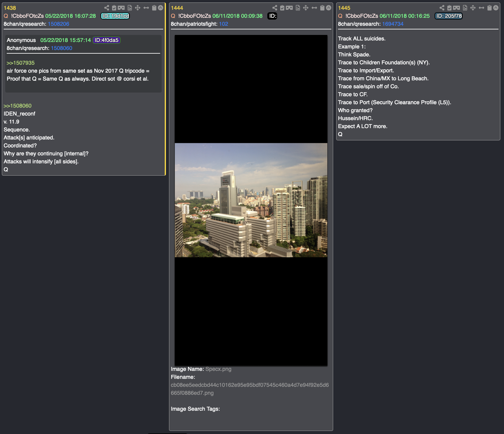Click the image file icon on post 1444
The image size is (504, 434).
298,8
